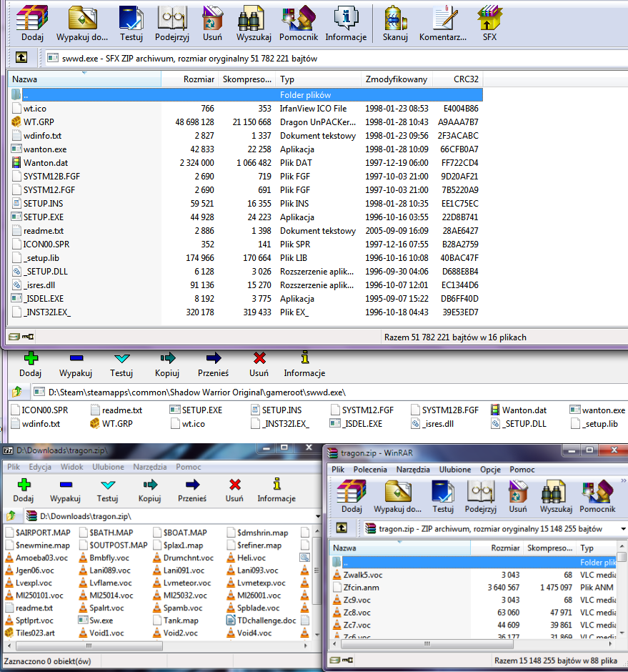This screenshot has width=628, height=672.
Task: Select Sw.exe in tragon.zip 7-Zip window
Action: [96, 620]
